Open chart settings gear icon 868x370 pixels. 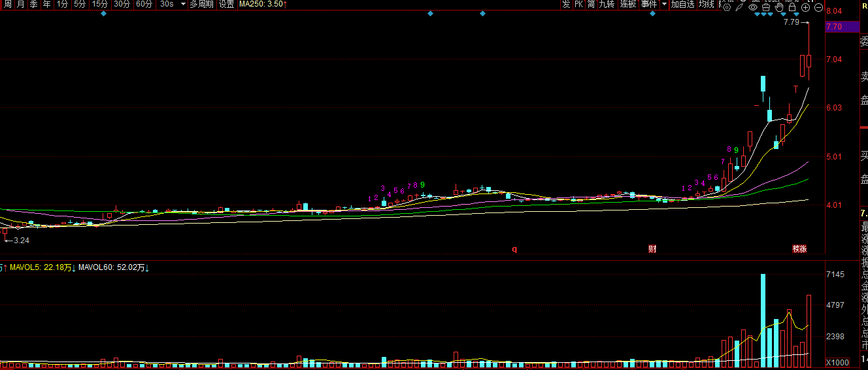pyautogui.click(x=727, y=7)
